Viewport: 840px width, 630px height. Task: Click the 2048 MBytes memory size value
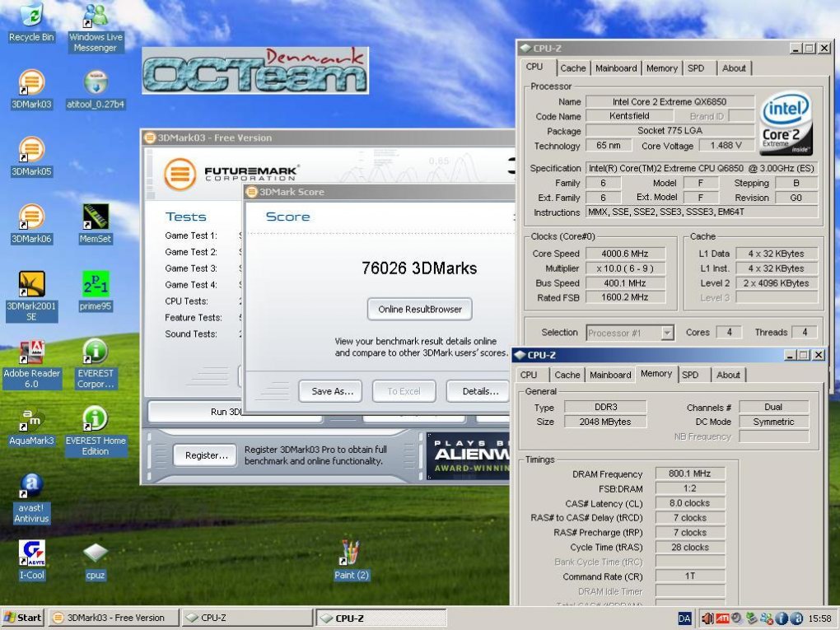[604, 422]
